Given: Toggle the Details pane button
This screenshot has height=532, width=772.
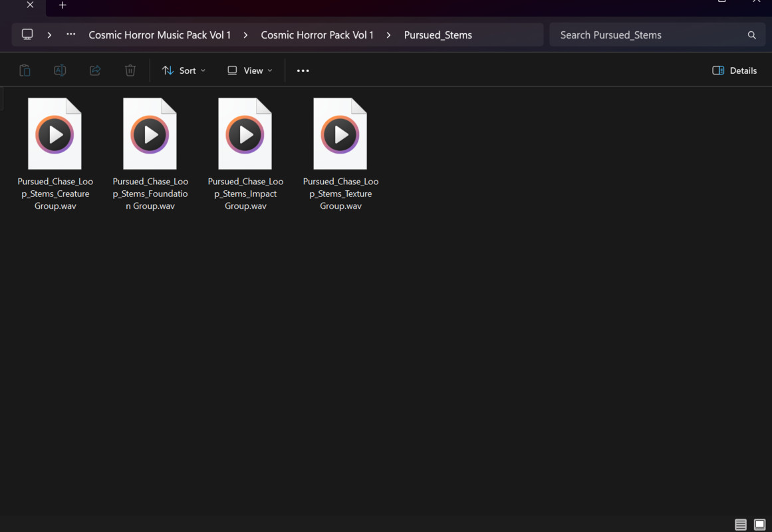Looking at the screenshot, I should (734, 70).
